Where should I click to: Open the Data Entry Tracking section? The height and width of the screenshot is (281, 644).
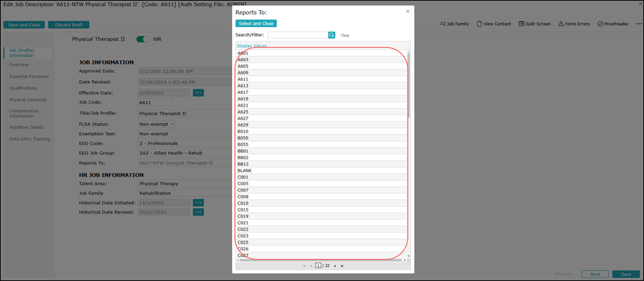pos(29,139)
